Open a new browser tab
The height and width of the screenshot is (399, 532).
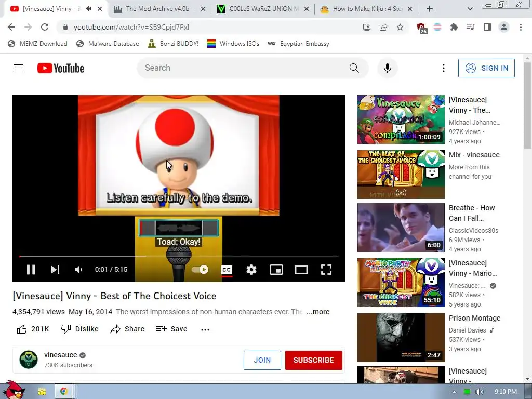coord(430,9)
